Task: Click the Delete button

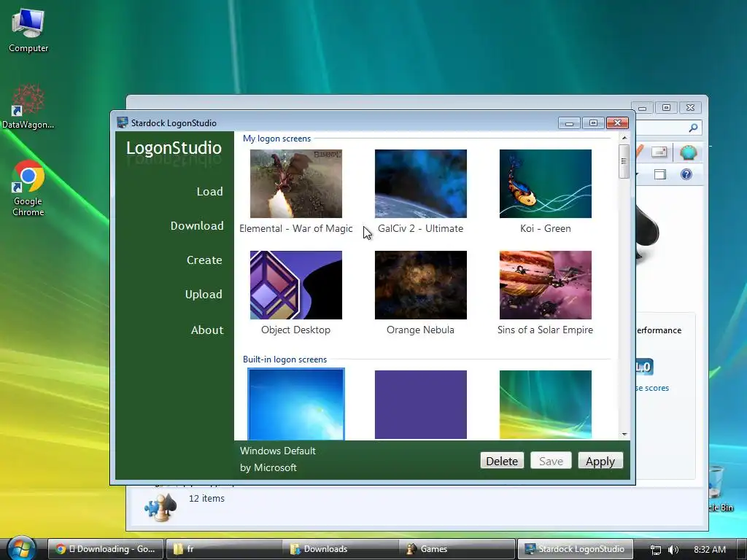Action: (502, 461)
